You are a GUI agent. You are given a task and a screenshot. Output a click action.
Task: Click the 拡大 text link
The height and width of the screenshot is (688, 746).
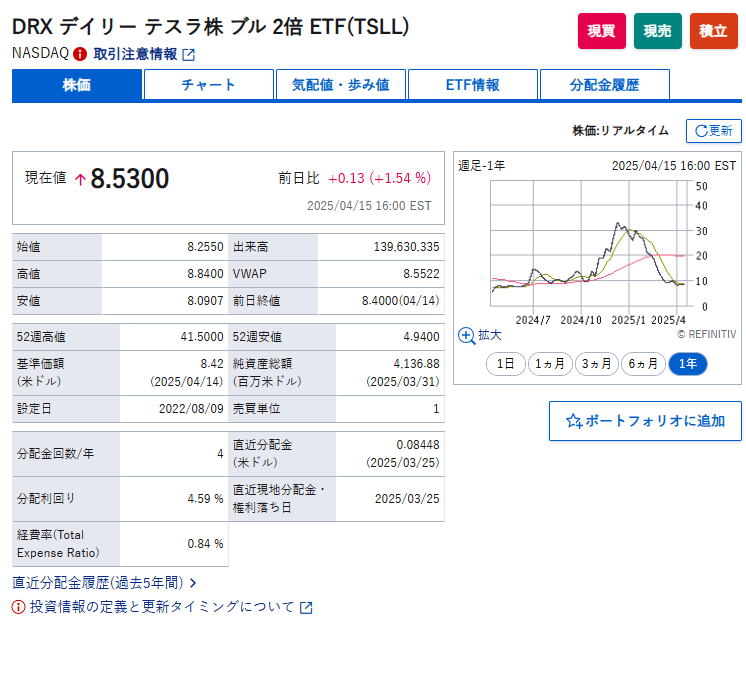click(x=490, y=335)
